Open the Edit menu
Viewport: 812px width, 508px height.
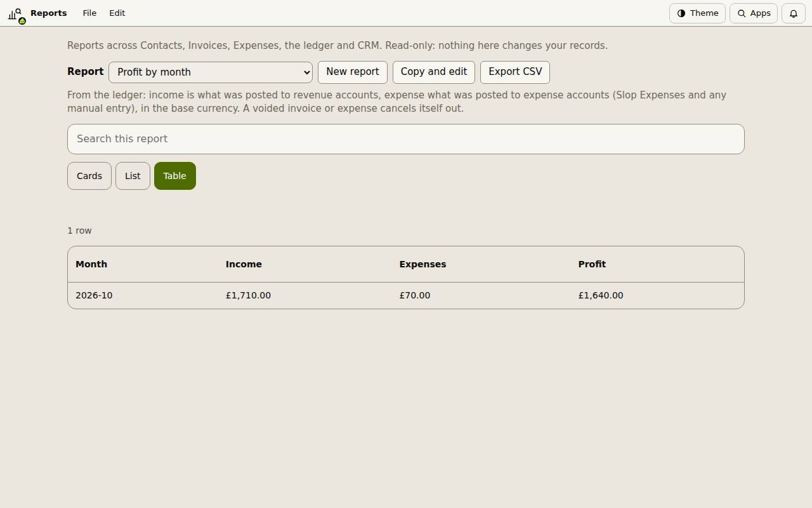click(x=117, y=13)
